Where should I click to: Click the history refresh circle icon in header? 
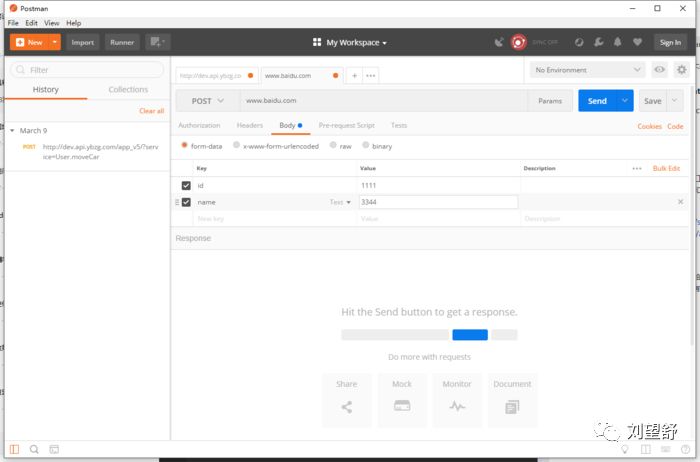[x=579, y=42]
